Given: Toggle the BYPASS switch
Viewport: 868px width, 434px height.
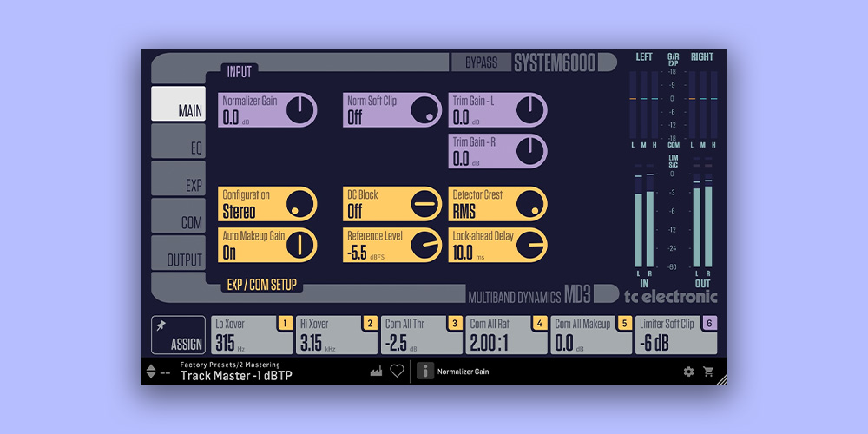Looking at the screenshot, I should 481,62.
